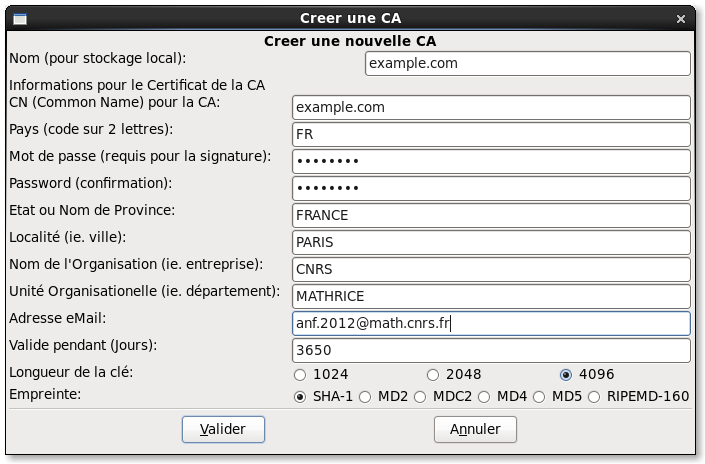Click the window menu icon in title bar
Viewport: 705px width, 464px height.
(x=20, y=19)
